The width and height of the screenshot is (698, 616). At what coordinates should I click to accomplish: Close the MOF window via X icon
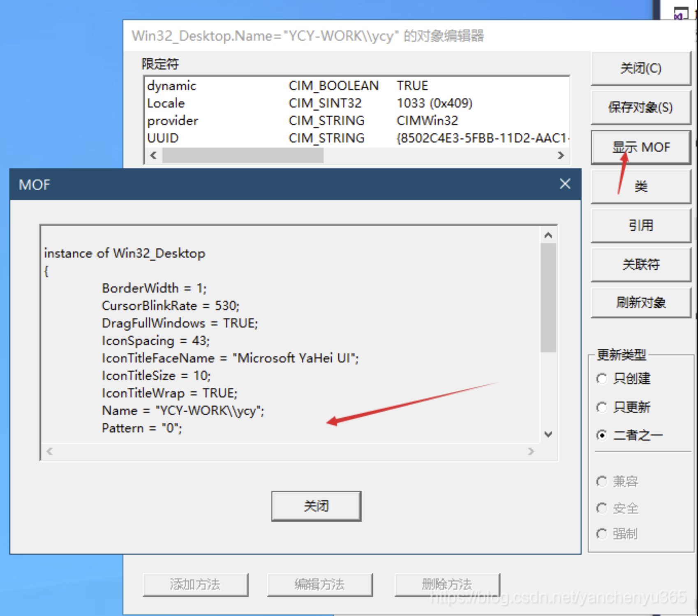(565, 184)
